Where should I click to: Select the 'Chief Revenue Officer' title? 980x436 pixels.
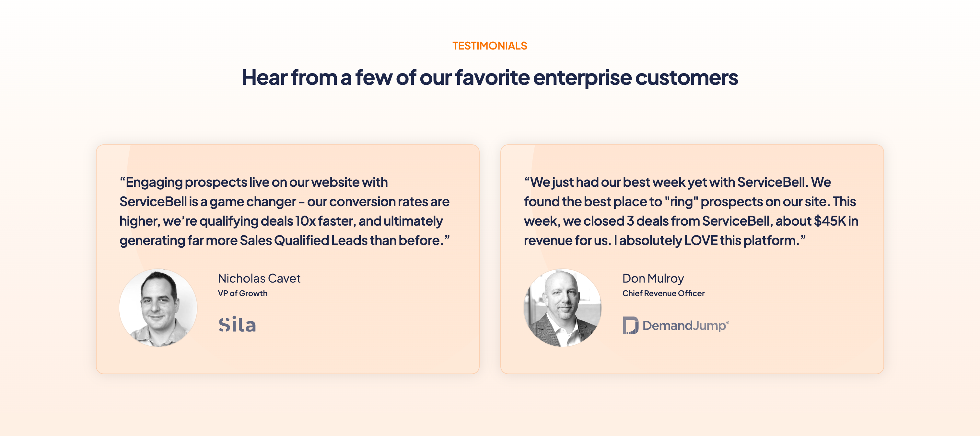[x=663, y=294]
